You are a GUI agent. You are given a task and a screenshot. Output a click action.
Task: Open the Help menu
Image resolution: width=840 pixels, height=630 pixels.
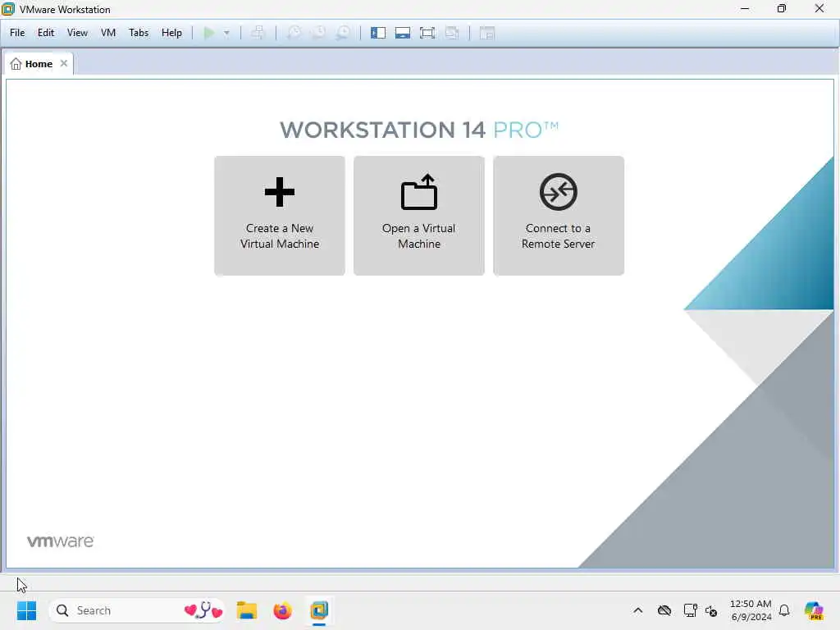[x=172, y=33]
